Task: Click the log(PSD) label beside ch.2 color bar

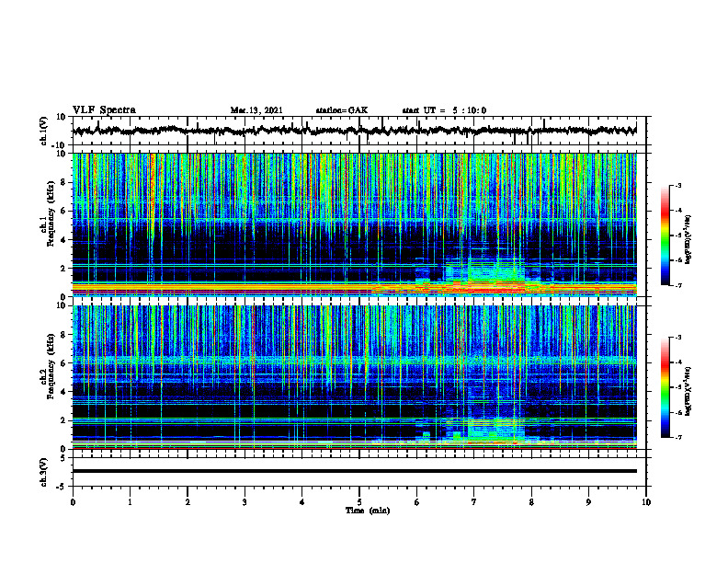Action: (x=688, y=391)
